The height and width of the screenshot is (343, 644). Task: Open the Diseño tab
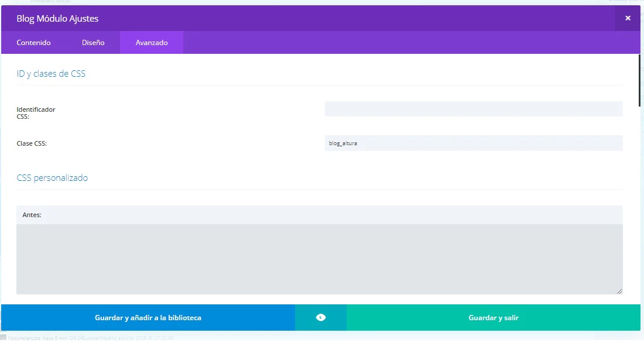[93, 43]
